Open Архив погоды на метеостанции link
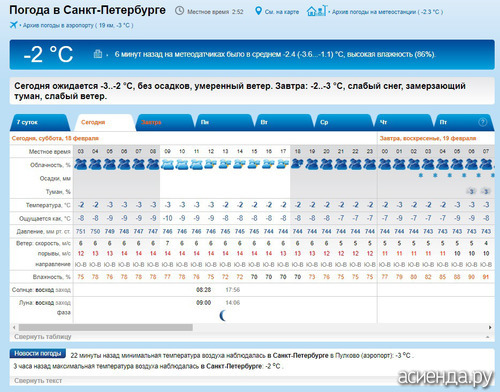 pos(387,12)
